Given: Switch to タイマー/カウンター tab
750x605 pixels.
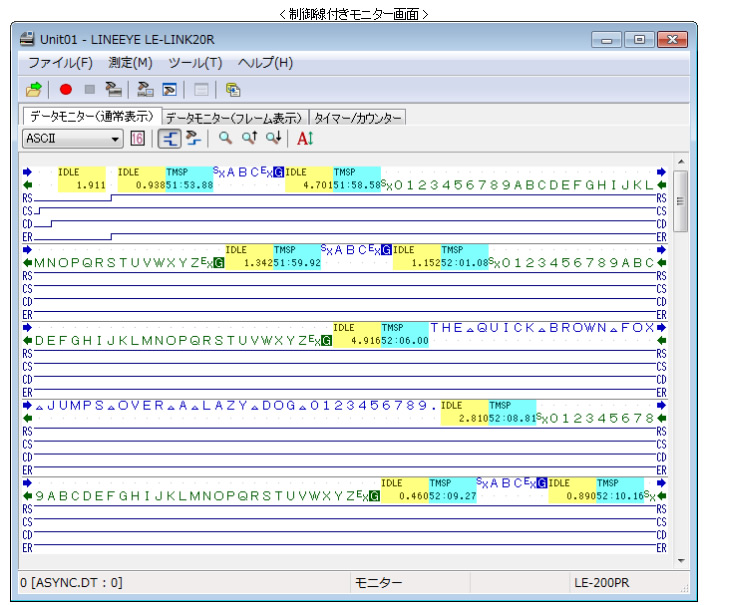Looking at the screenshot, I should [358, 118].
